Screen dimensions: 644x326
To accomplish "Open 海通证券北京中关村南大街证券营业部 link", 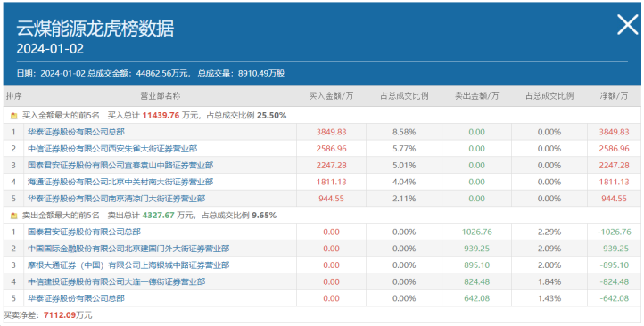I will (120, 182).
